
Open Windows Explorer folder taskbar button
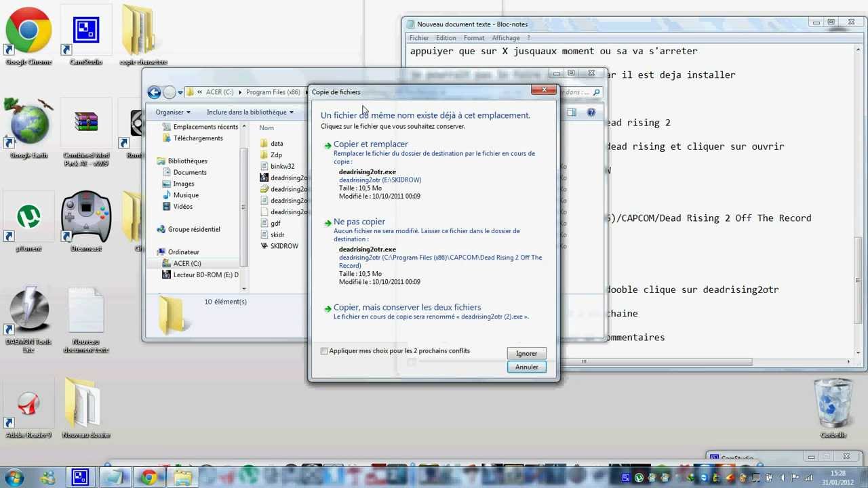(182, 478)
